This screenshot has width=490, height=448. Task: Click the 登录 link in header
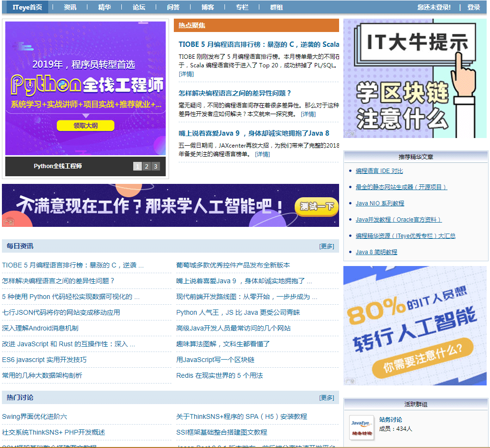pos(473,7)
